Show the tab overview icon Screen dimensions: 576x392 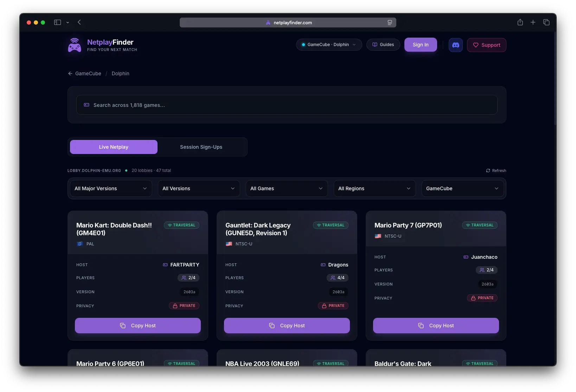[546, 22]
